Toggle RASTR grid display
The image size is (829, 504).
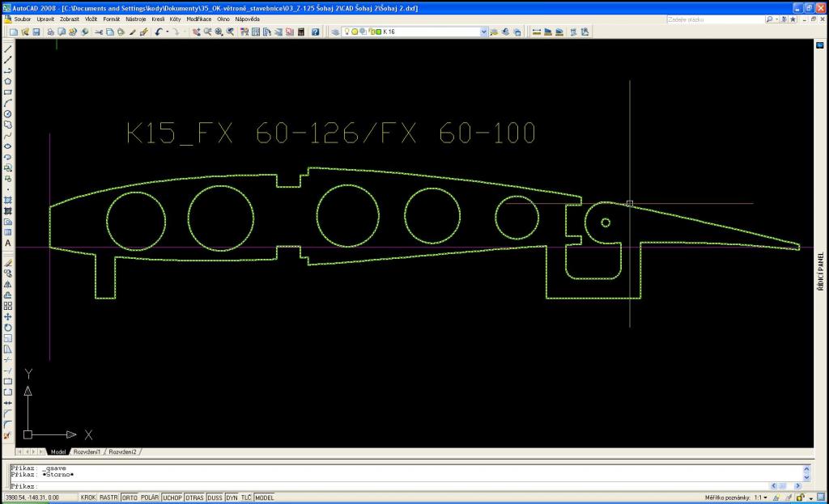tap(109, 498)
